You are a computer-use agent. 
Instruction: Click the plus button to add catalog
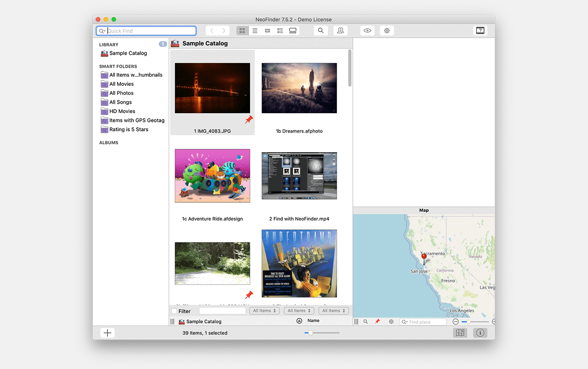(x=107, y=333)
